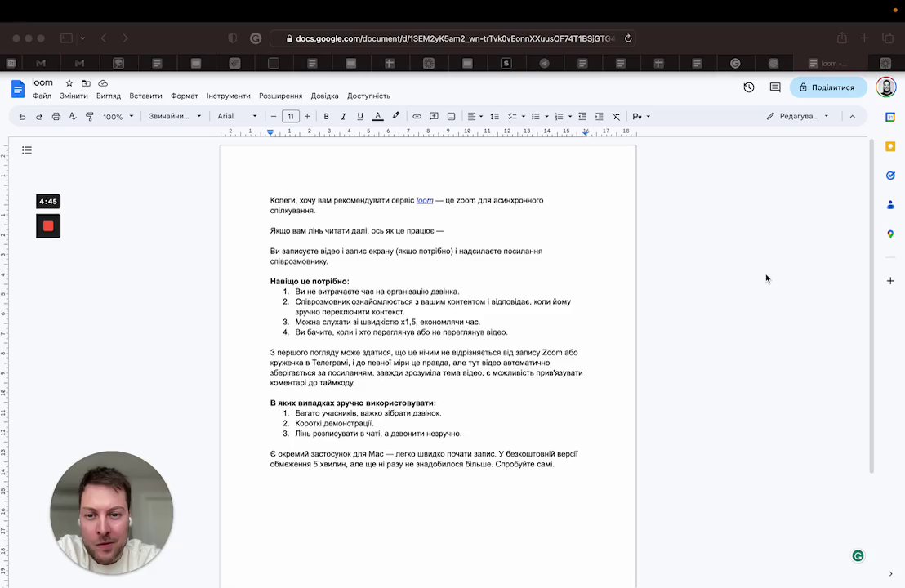Open the text color picker
This screenshot has height=588, width=905.
click(377, 117)
